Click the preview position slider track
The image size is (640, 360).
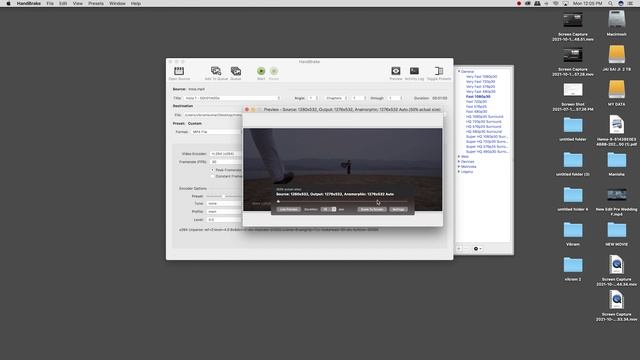(342, 201)
